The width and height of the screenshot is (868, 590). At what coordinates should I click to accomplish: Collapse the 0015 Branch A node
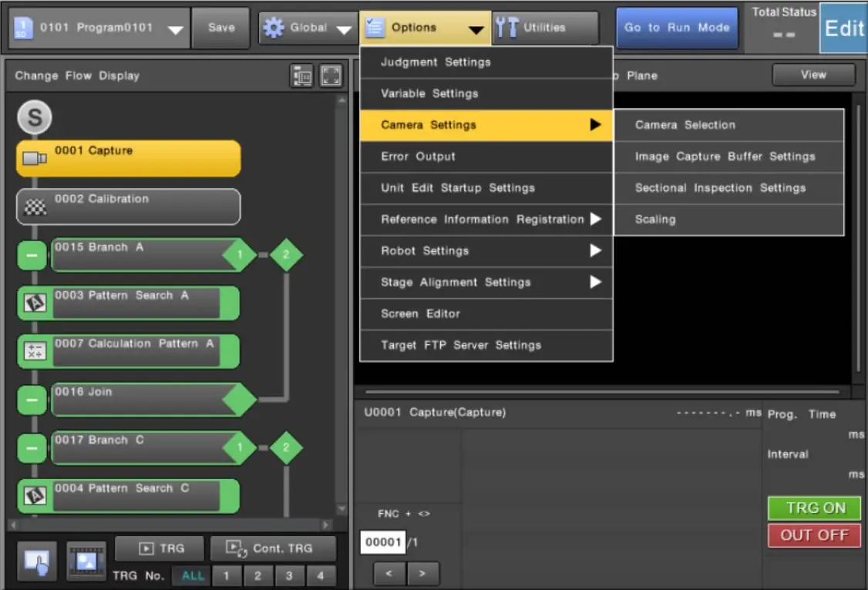coord(32,256)
